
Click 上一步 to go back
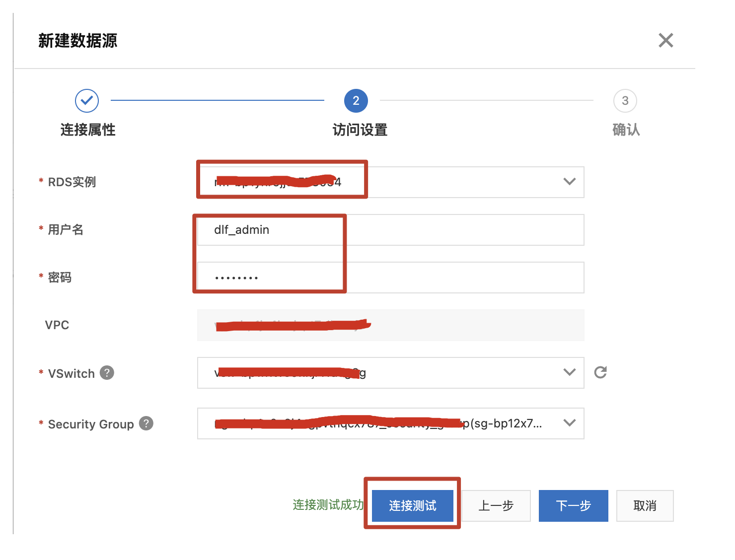pos(496,506)
